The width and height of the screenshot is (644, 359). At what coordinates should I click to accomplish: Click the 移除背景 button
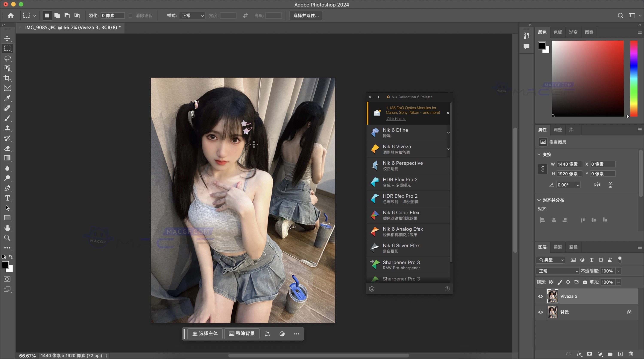point(241,334)
